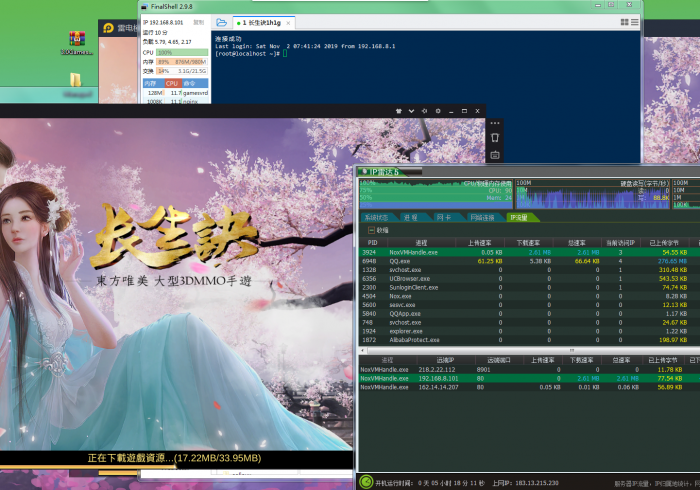Sort the upper table by 上传速率 header
The width and height of the screenshot is (700, 490).
pyautogui.click(x=480, y=243)
